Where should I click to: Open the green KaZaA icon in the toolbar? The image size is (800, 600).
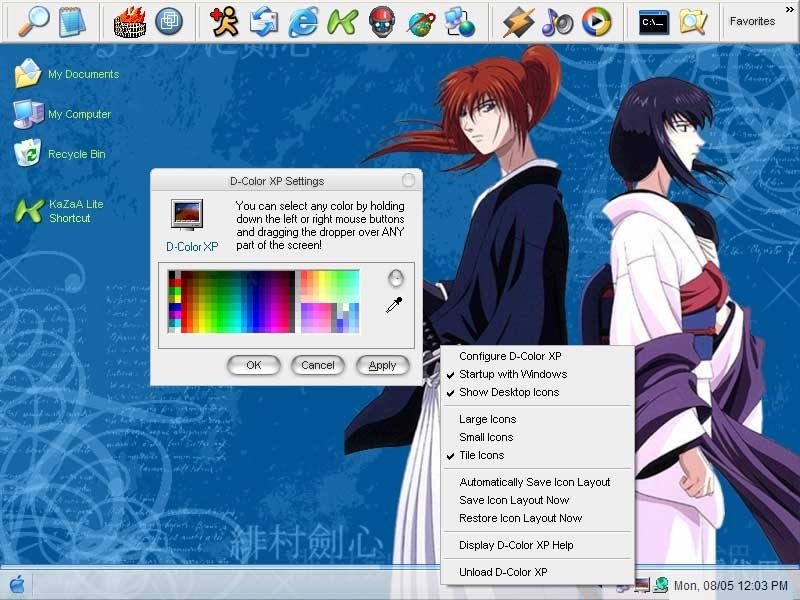click(x=342, y=22)
